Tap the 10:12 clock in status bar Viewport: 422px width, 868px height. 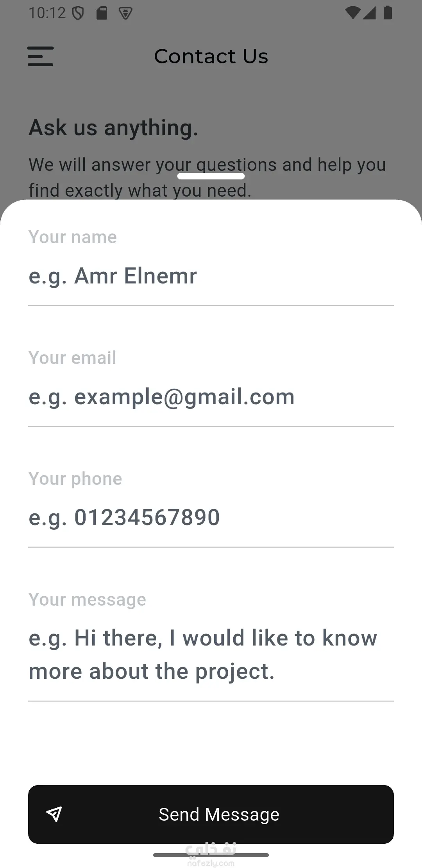pyautogui.click(x=47, y=13)
